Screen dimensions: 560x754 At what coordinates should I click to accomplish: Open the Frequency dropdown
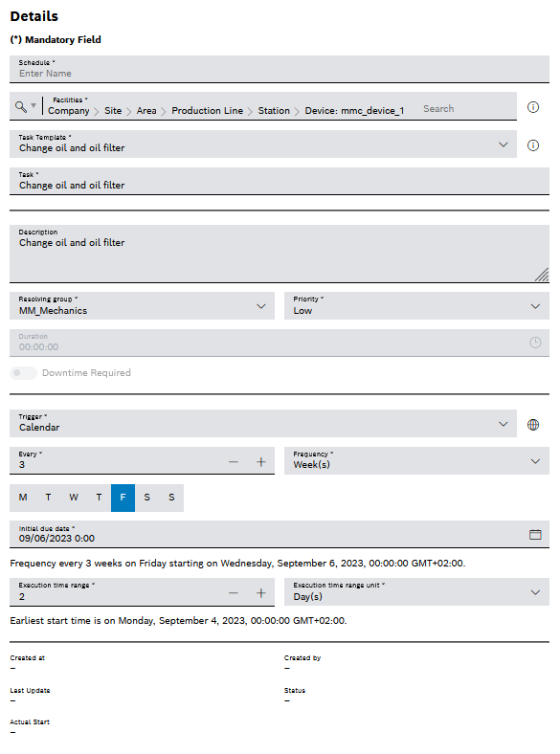point(416,460)
